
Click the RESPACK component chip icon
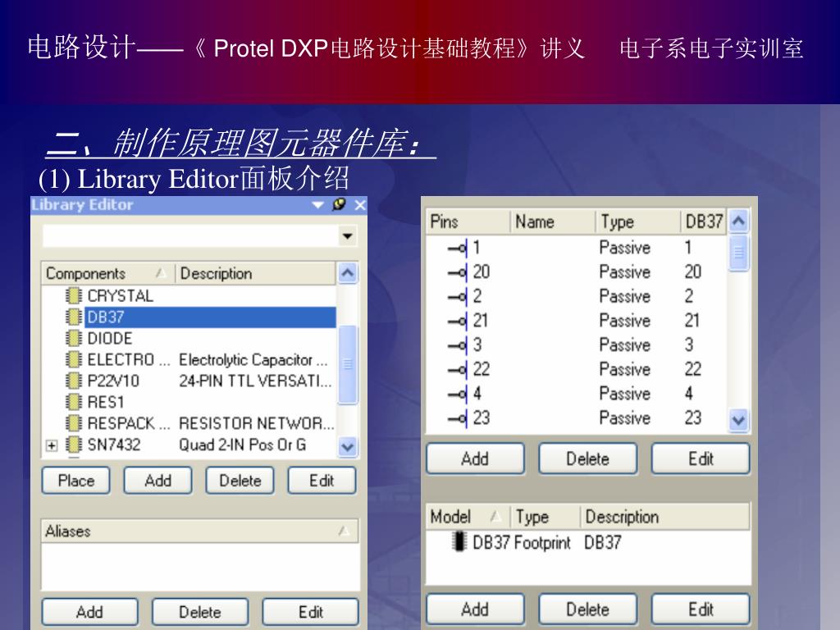(x=73, y=423)
